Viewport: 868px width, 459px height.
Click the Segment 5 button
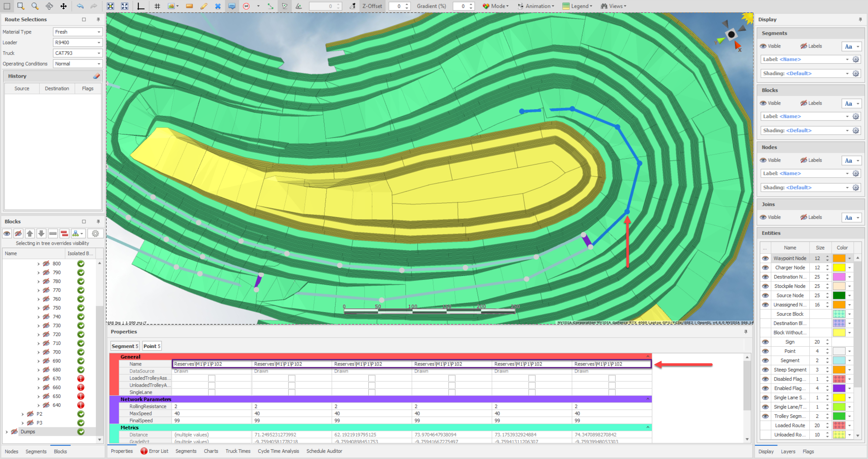click(125, 346)
